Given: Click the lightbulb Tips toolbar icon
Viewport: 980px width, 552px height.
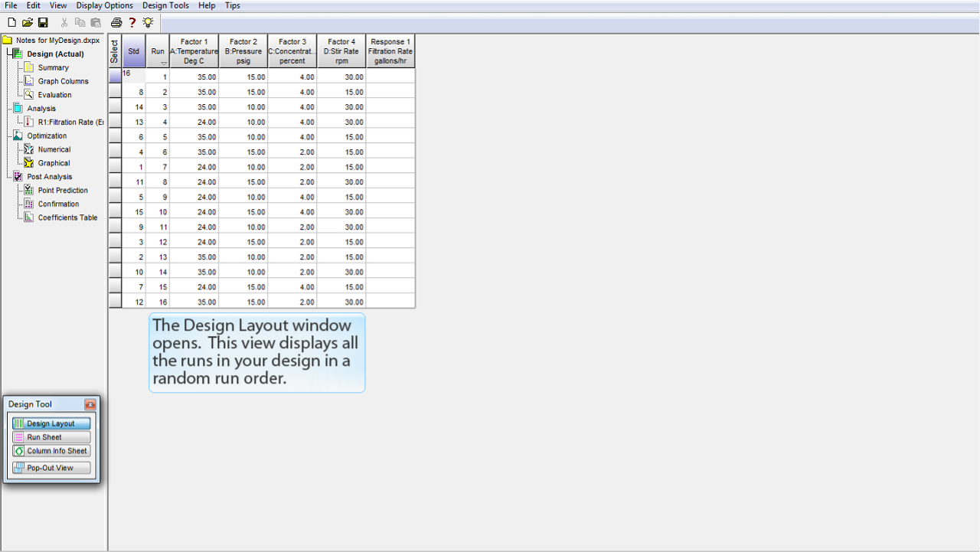Looking at the screenshot, I should pos(148,23).
